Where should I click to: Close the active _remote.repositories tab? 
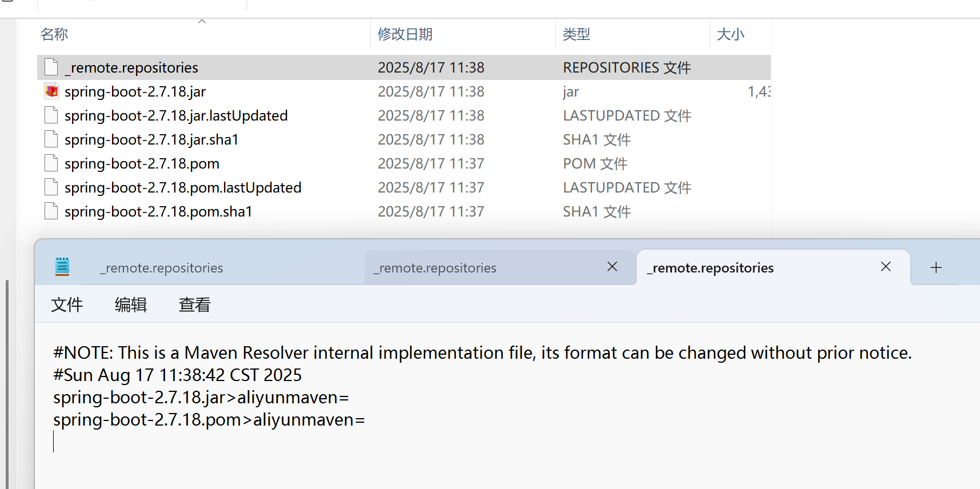(x=886, y=267)
